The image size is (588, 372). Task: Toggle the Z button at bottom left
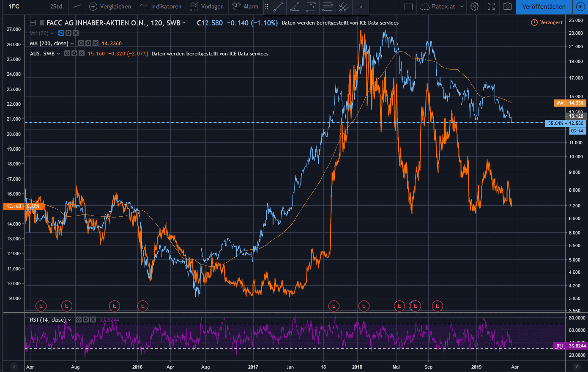pos(14,366)
